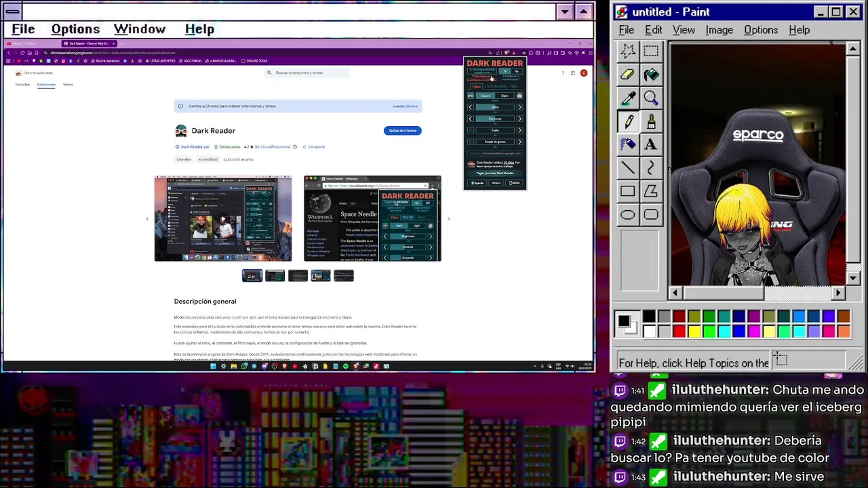Pick the yellow palette swatch
Image resolution: width=868 pixels, height=488 pixels.
point(694,331)
